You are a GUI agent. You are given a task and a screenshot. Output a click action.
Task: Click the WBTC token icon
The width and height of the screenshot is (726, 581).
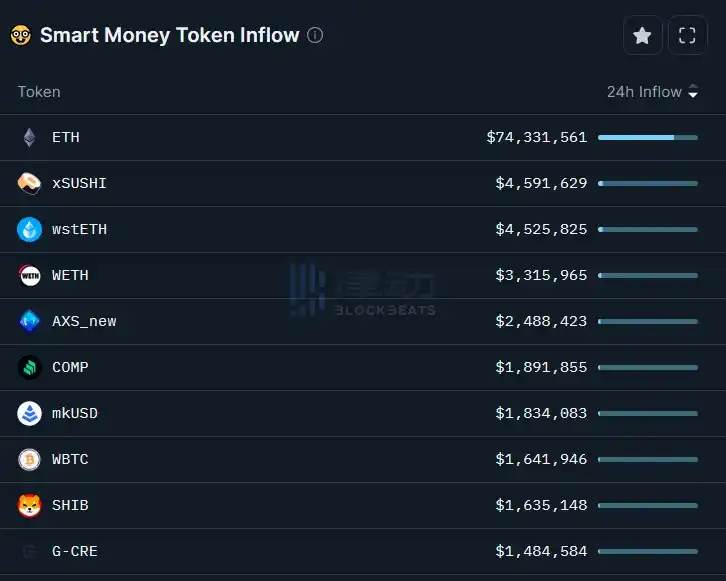29,460
